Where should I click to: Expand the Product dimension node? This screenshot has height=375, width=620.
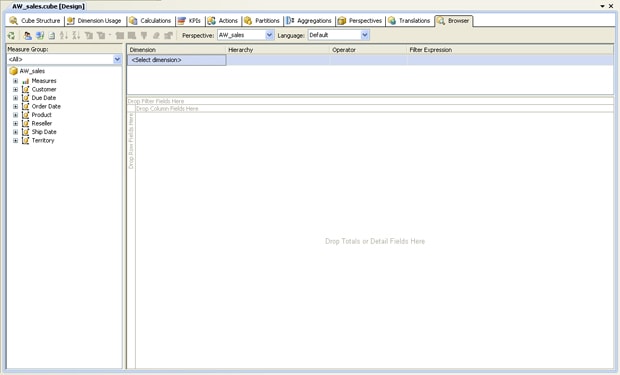[15, 115]
